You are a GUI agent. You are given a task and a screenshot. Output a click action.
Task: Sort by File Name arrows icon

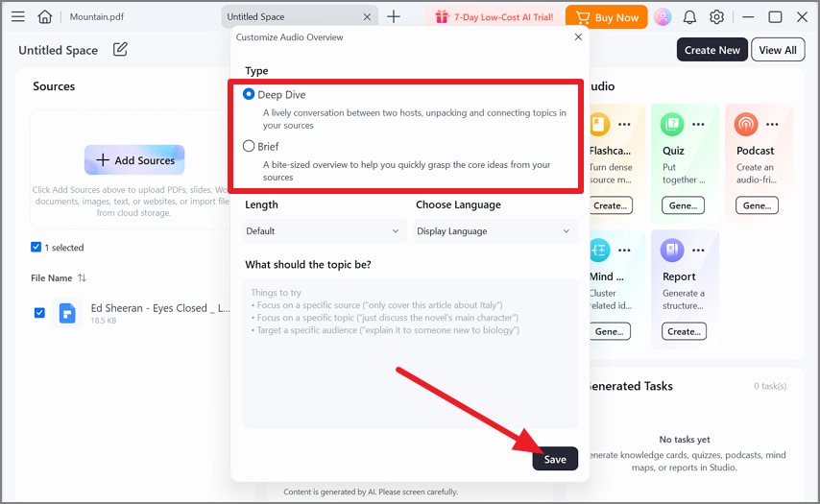[x=83, y=278]
